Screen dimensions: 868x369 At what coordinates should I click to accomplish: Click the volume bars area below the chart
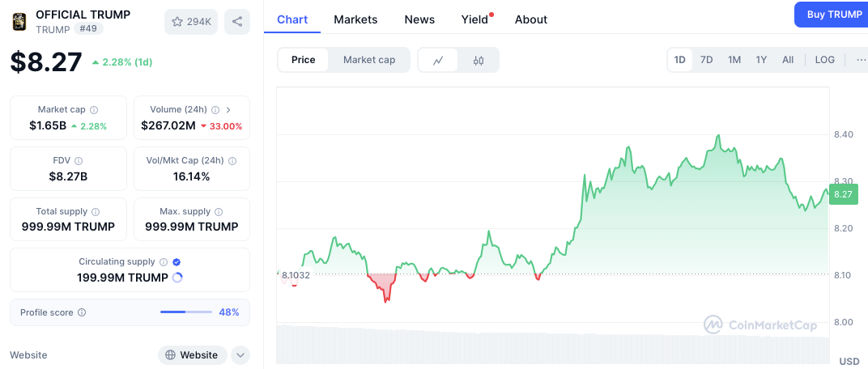pyautogui.click(x=553, y=344)
